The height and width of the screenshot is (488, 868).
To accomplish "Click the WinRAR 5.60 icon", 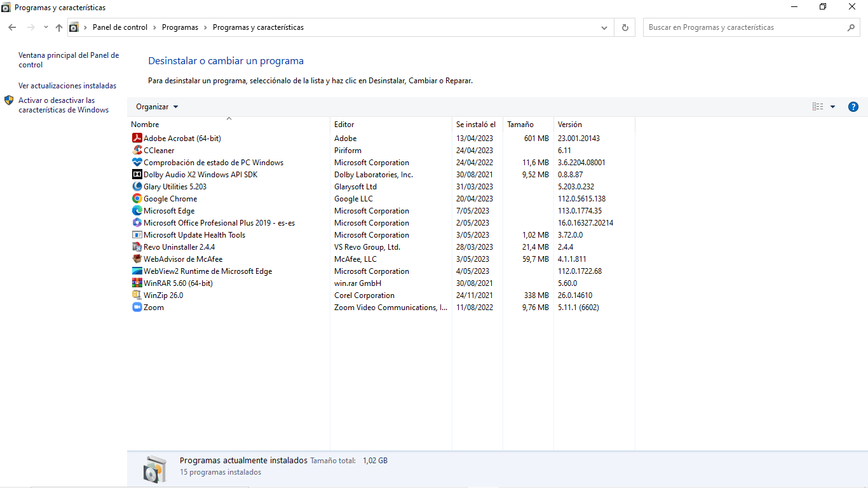I will click(x=137, y=283).
